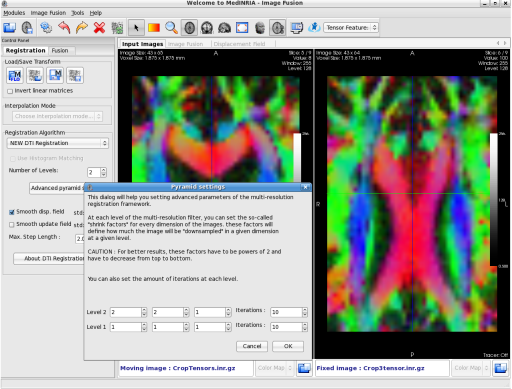
Task: Click the green matrix toolbar icon
Action: tap(117, 27)
